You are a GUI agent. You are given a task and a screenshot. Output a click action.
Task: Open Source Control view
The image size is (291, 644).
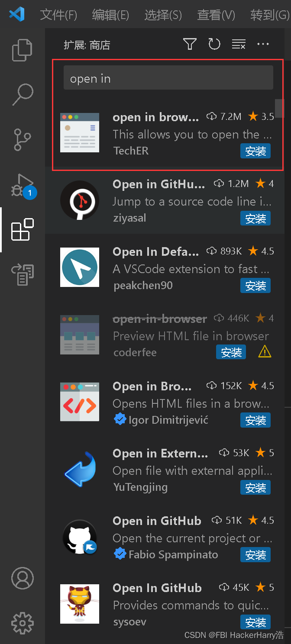pos(22,139)
